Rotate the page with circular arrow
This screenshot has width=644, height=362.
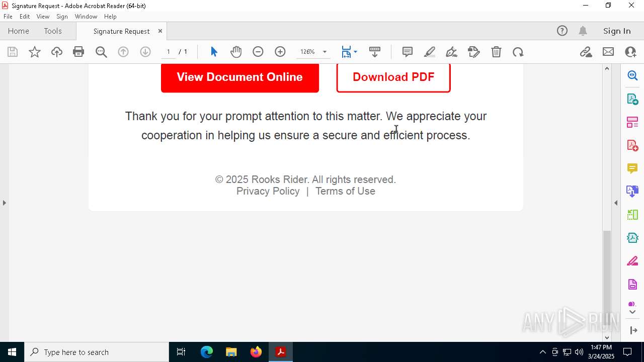click(518, 52)
